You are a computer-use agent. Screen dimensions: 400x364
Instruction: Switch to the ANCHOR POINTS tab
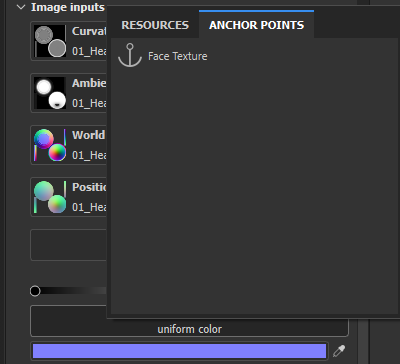256,25
